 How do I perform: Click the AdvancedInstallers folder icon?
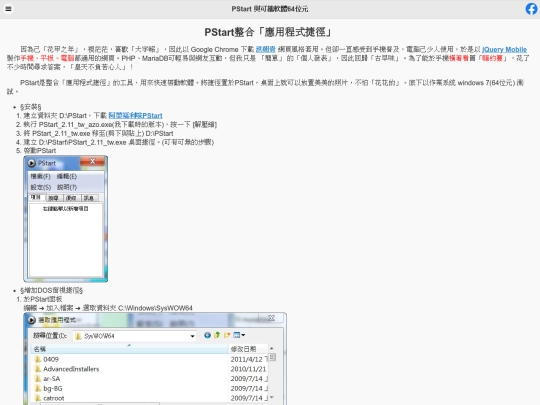coord(38,369)
